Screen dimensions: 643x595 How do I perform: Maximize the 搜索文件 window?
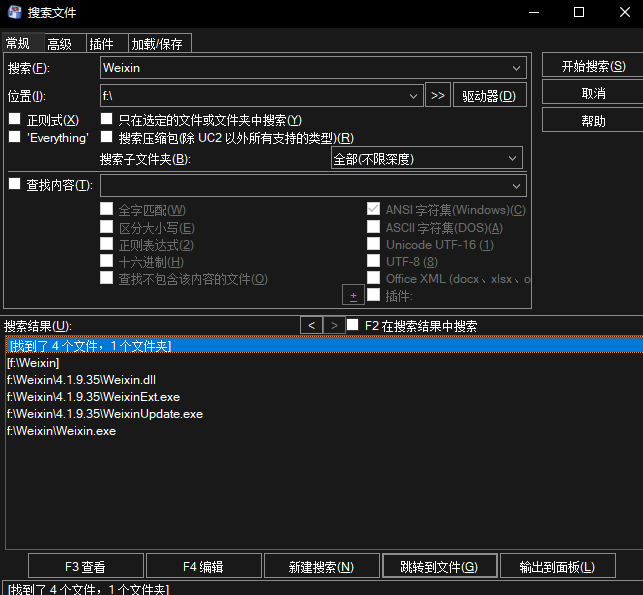pos(579,12)
